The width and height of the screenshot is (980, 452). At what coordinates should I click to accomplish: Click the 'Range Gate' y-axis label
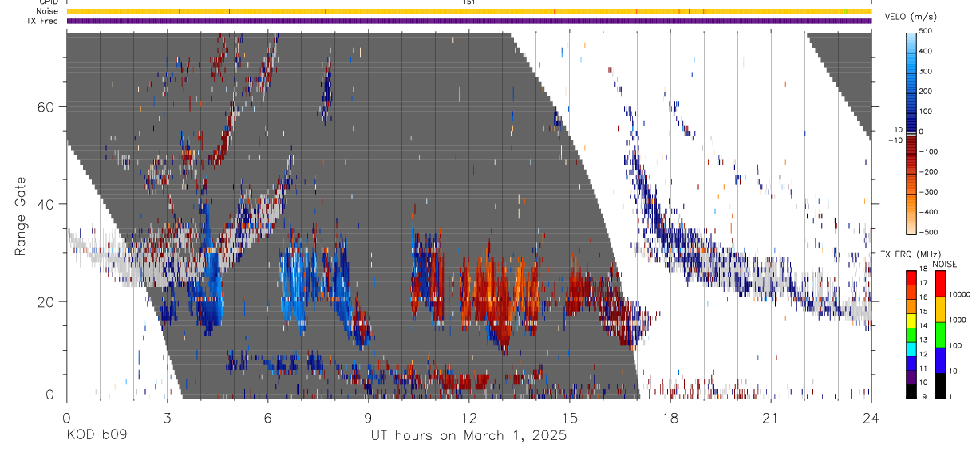(20, 216)
